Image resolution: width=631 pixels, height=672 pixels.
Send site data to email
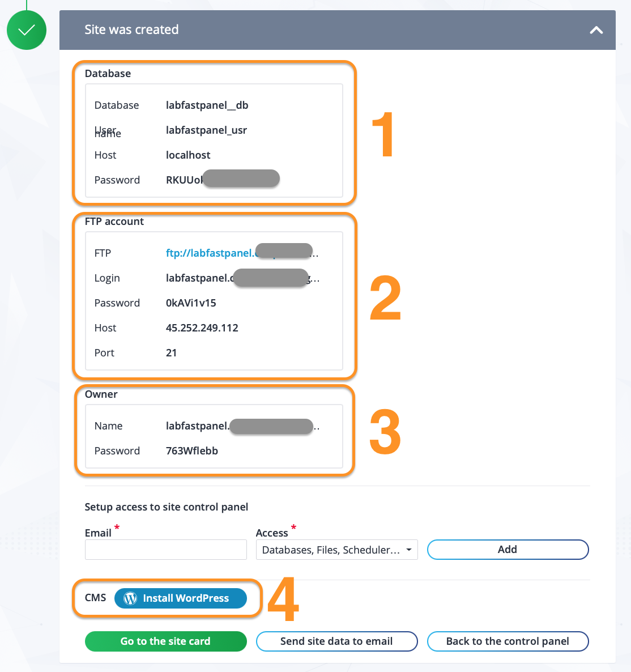[x=336, y=641]
